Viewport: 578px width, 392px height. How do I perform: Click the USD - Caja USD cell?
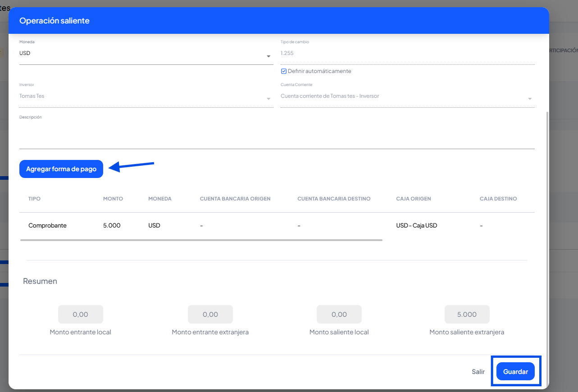tap(416, 225)
